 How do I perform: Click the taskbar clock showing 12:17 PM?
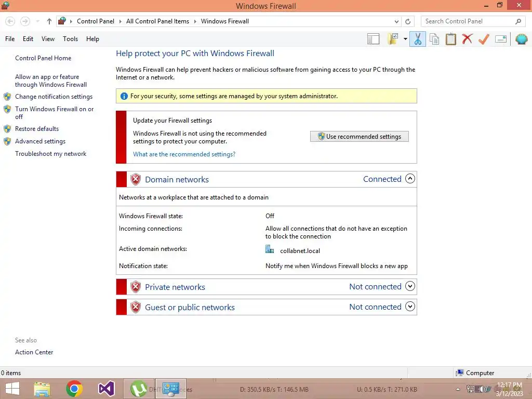click(x=509, y=389)
